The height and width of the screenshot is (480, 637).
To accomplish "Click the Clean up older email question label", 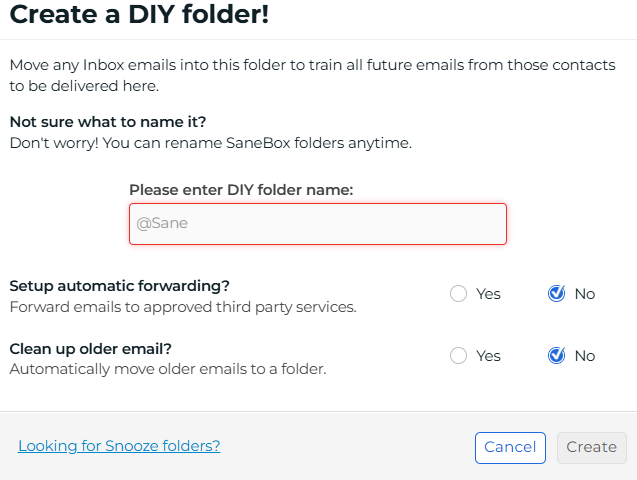I will (90, 349).
